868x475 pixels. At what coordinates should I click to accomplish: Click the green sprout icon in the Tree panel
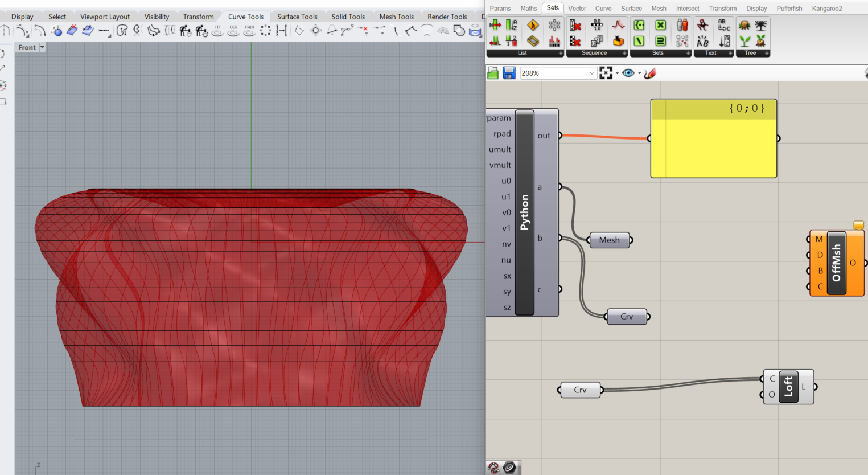point(744,40)
